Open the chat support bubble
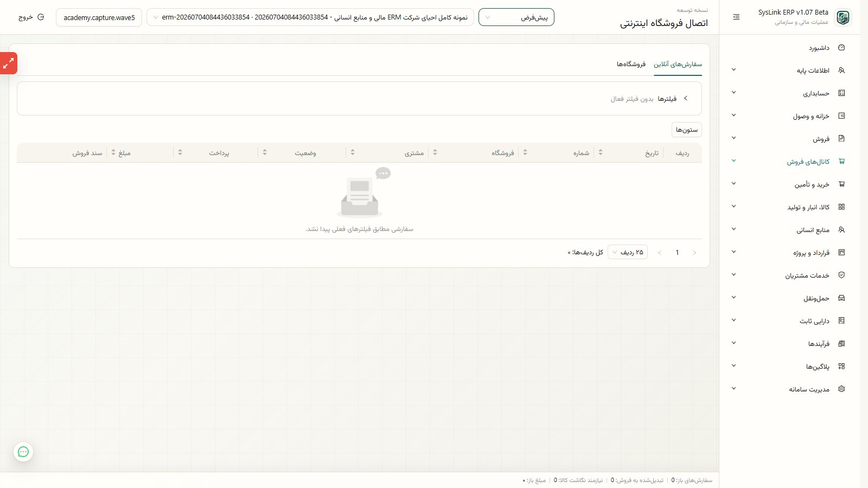The width and height of the screenshot is (868, 488). coord(23,452)
